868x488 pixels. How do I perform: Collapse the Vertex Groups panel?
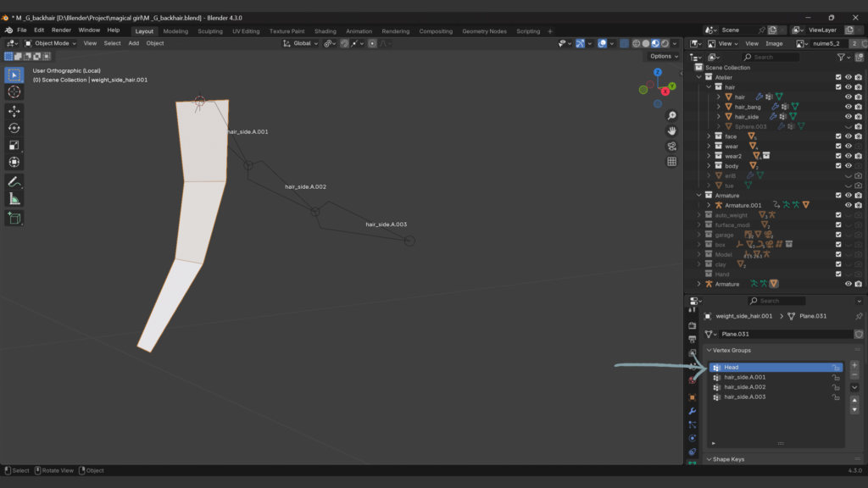coord(709,350)
